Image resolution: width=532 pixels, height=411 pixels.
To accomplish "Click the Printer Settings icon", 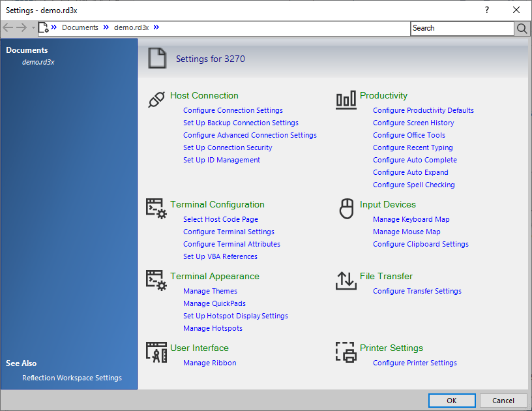I will click(346, 352).
